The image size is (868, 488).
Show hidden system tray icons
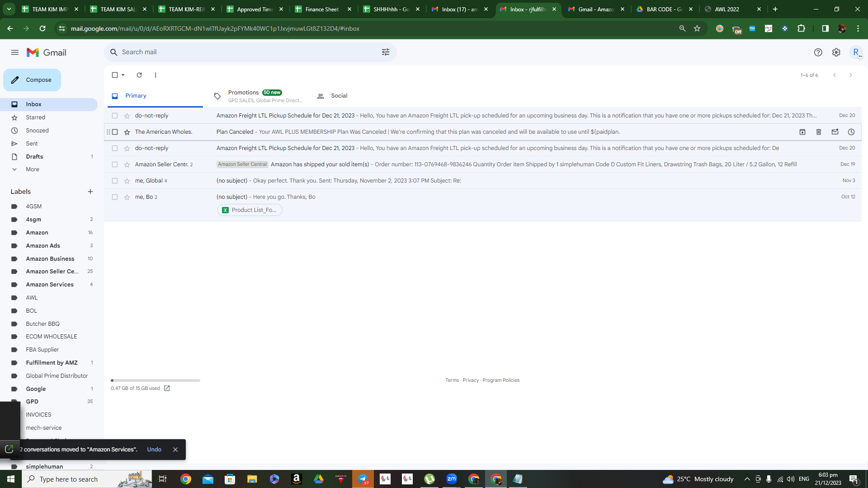point(747,479)
